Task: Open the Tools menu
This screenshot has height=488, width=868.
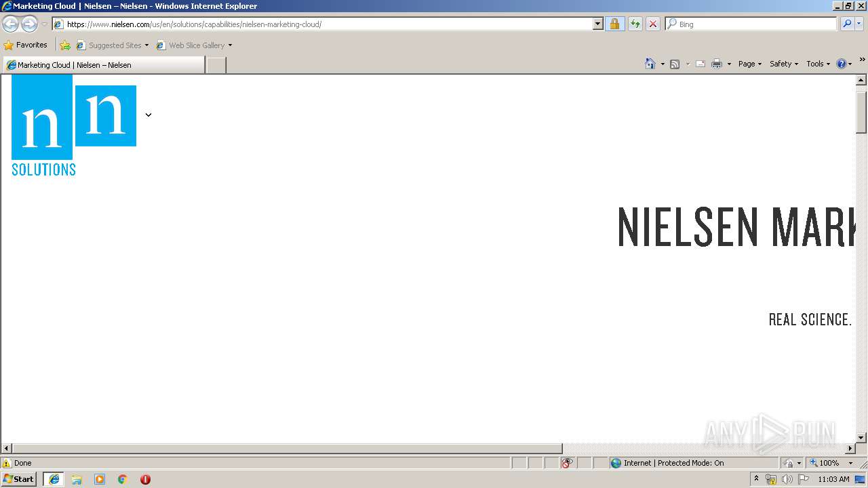Action: coord(818,64)
